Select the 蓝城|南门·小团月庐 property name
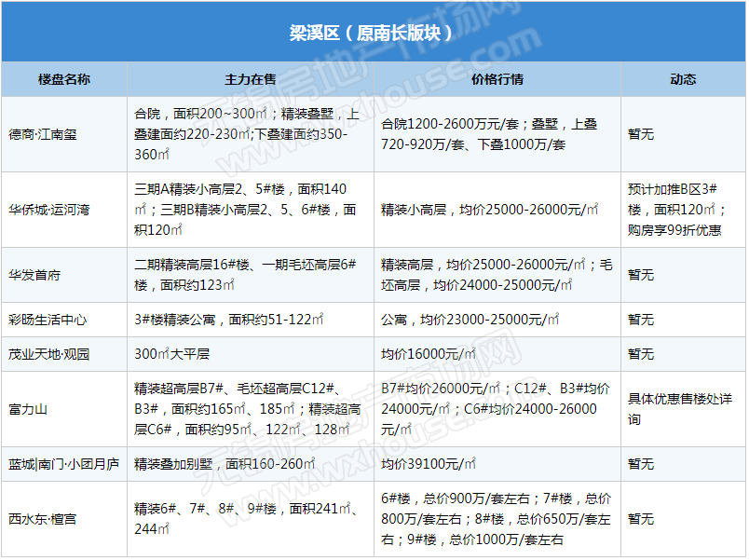The width and height of the screenshot is (749, 560). point(61,464)
